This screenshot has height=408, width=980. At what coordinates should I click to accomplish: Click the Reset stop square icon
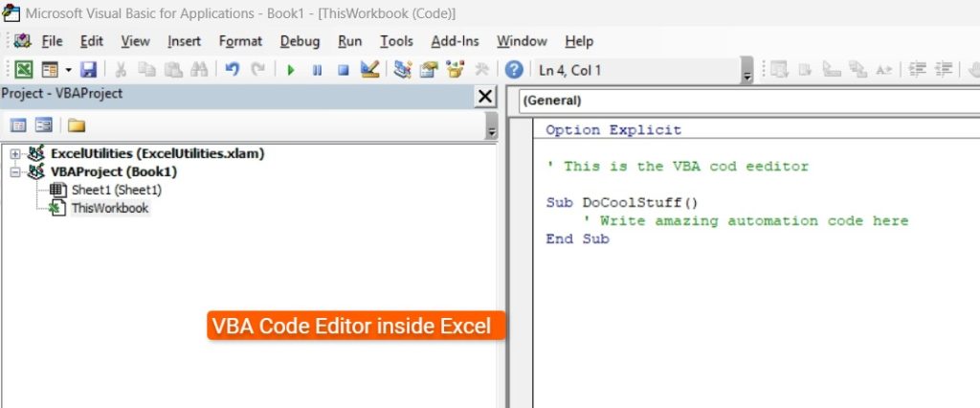coord(344,70)
